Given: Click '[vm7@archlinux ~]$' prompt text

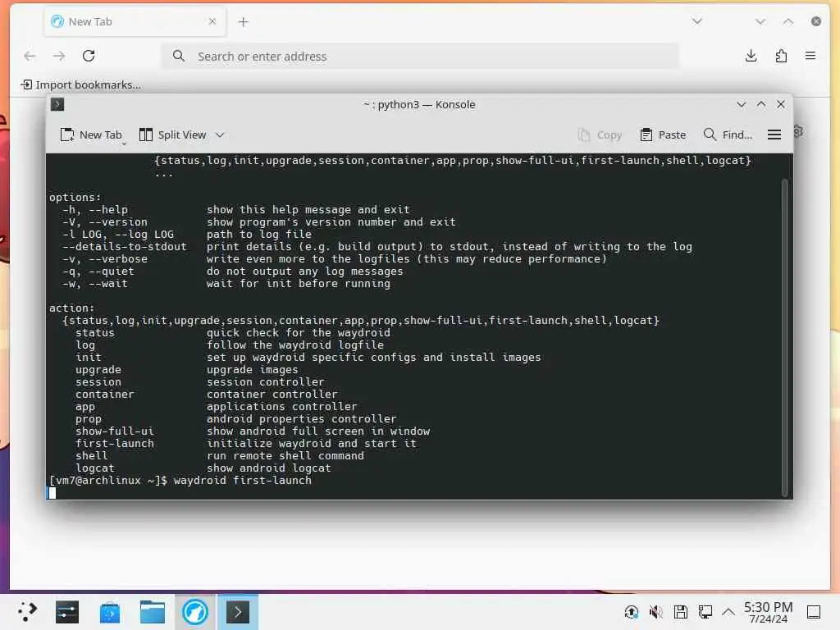Looking at the screenshot, I should 108,481.
